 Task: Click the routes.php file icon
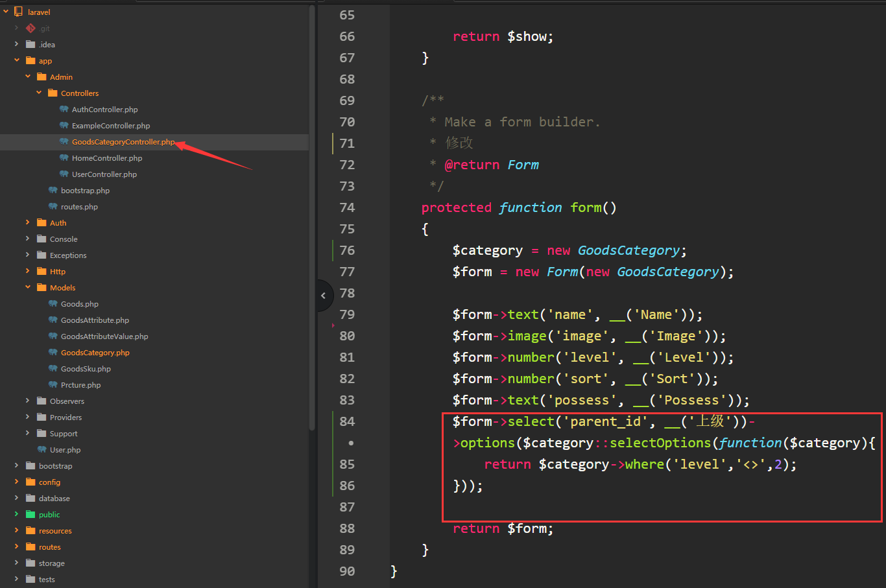53,206
